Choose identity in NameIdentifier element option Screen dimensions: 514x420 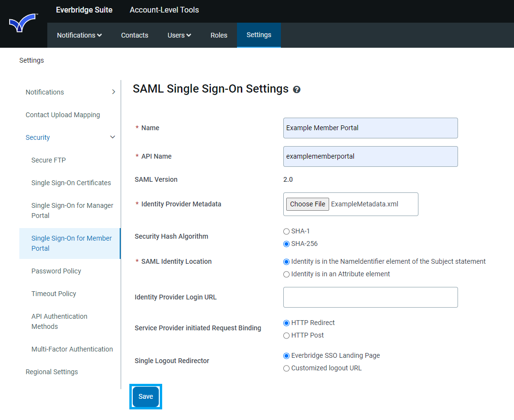tap(286, 261)
